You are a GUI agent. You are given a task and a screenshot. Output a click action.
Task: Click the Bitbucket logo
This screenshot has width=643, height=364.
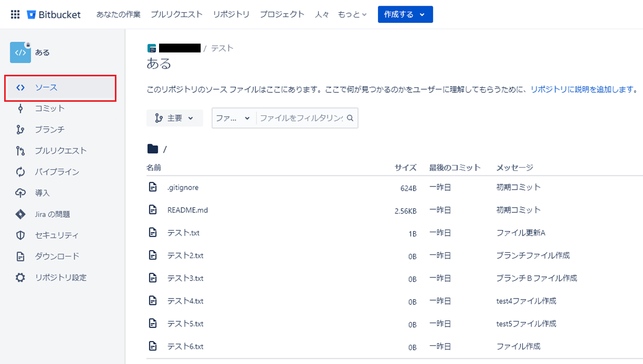(x=53, y=15)
